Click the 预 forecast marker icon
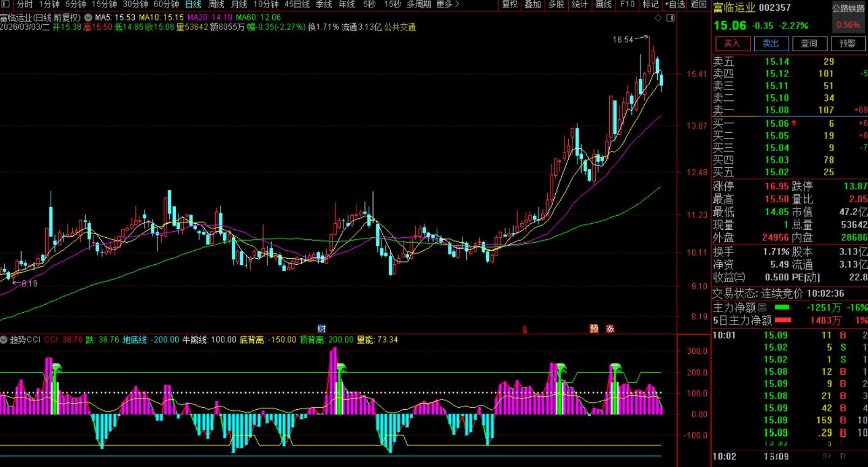Screen dimensions: 868x467 click(x=594, y=328)
